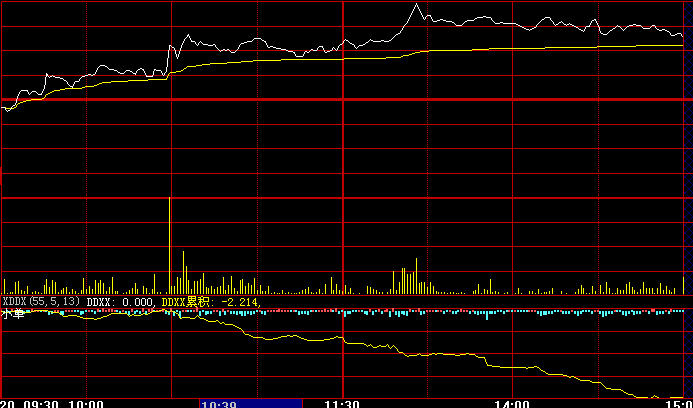Image resolution: width=693 pixels, height=408 pixels.
Task: Click the 10:00 time axis label
Action: [x=87, y=404]
